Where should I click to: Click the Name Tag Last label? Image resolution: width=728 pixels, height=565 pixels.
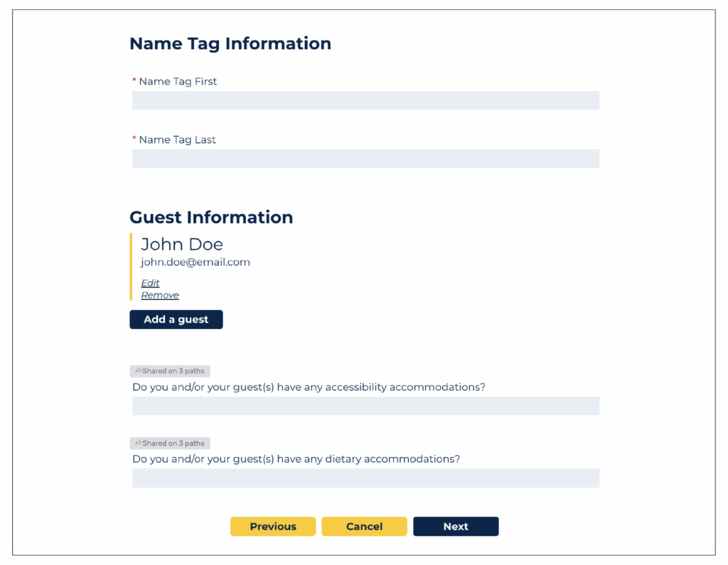pyautogui.click(x=177, y=140)
